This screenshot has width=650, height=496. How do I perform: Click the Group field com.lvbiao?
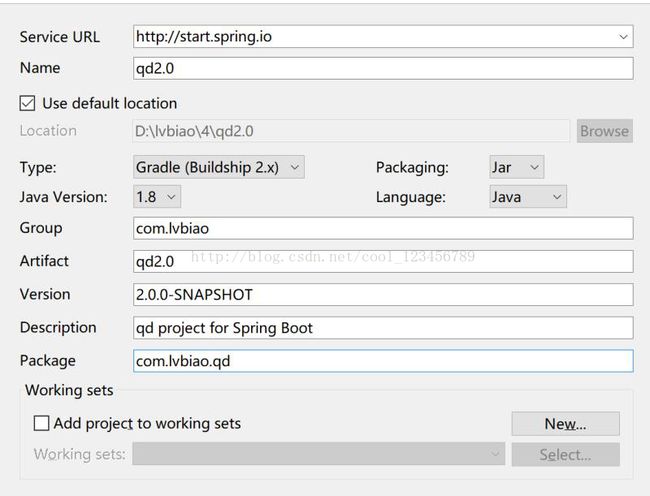click(383, 228)
